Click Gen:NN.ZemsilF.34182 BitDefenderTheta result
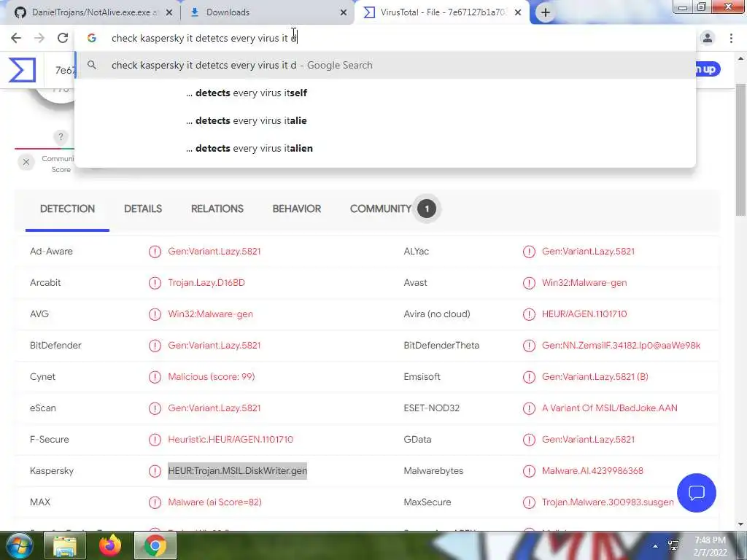 [621, 346]
